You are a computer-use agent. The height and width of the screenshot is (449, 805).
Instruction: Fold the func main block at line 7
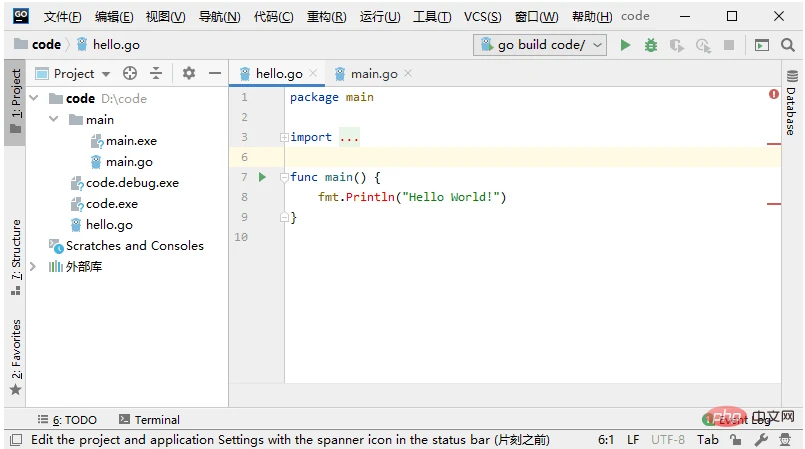(x=284, y=177)
